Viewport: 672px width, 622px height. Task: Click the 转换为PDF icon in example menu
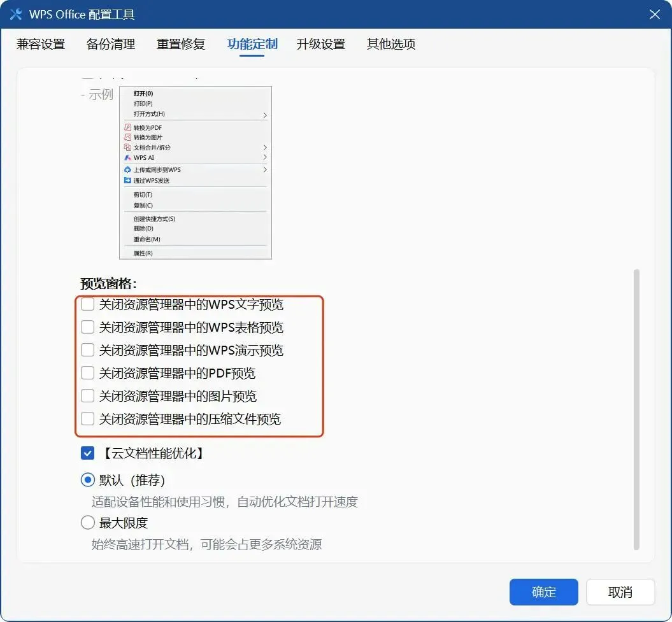(x=127, y=127)
